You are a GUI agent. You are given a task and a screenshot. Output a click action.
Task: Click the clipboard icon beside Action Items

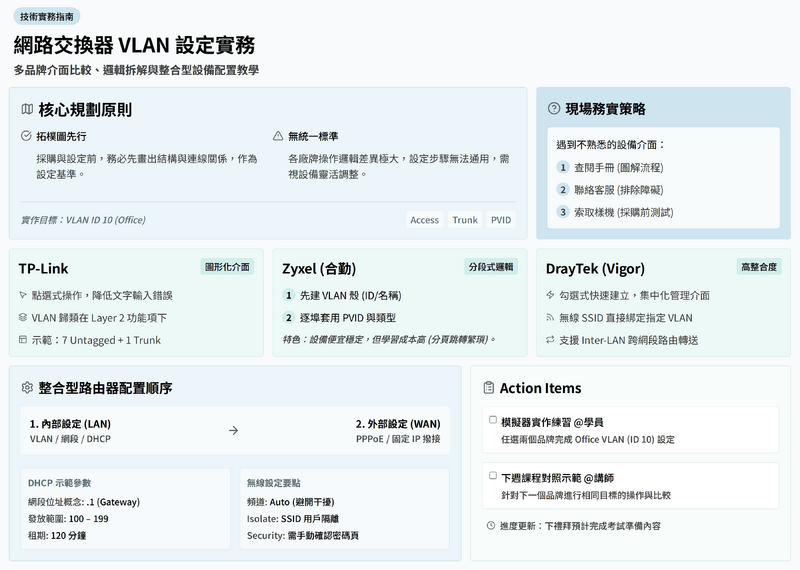(489, 388)
